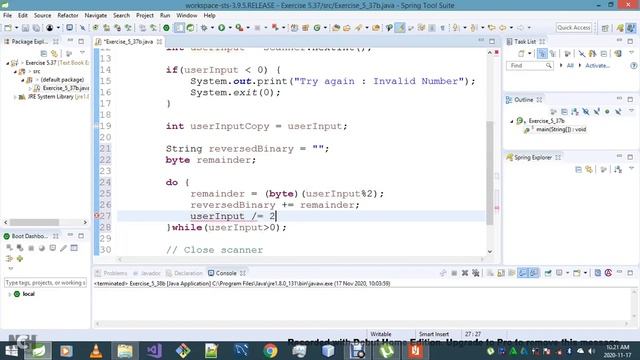640x360 pixels.
Task: Click the Debug bug toolbar icon
Action: click(x=204, y=28)
